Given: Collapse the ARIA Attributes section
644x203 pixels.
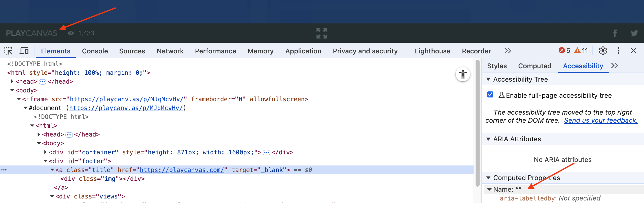Looking at the screenshot, I should [488, 139].
